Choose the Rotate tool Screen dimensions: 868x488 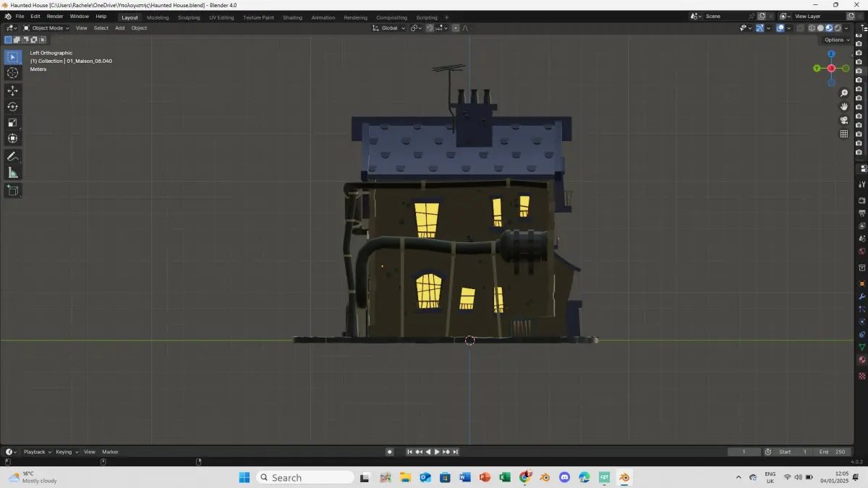coord(13,106)
